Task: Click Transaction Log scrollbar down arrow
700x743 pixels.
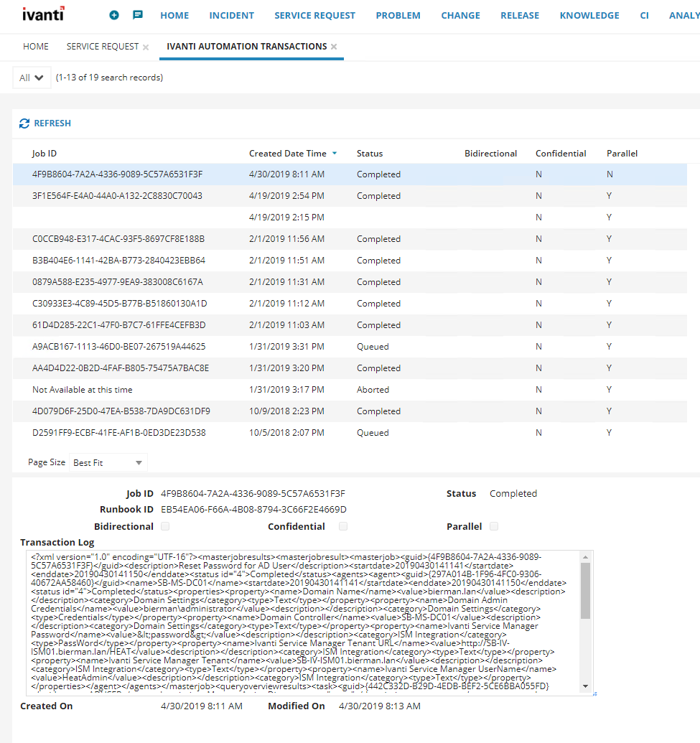Action: point(585,686)
